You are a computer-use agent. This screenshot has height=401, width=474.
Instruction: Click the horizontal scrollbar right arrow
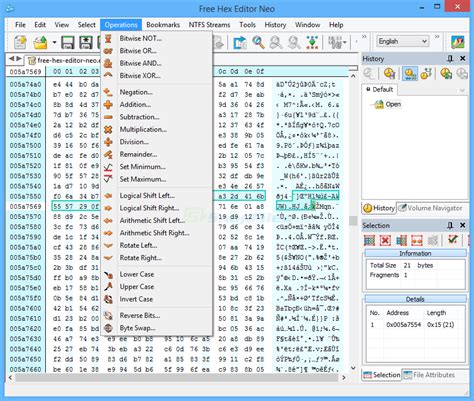tap(344, 378)
